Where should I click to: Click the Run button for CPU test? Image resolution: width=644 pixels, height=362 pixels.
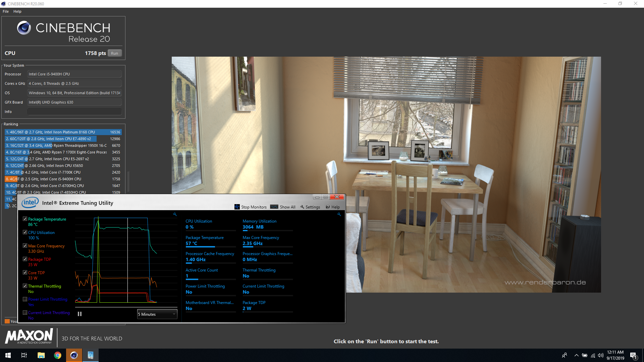pos(115,53)
